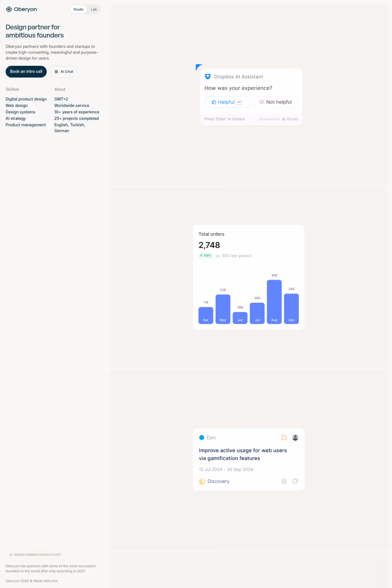The image size is (392, 588).
Task: Select the blue Epic hexagon icon
Action: point(202,437)
